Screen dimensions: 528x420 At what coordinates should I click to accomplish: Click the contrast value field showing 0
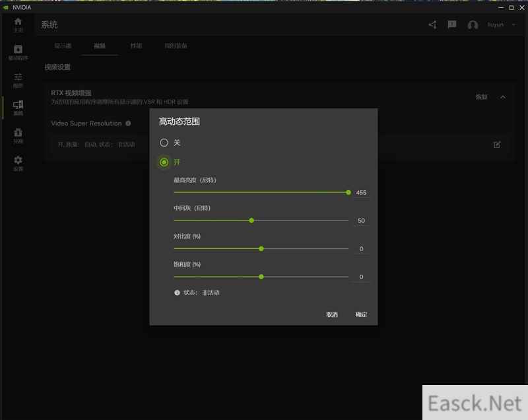[361, 248]
